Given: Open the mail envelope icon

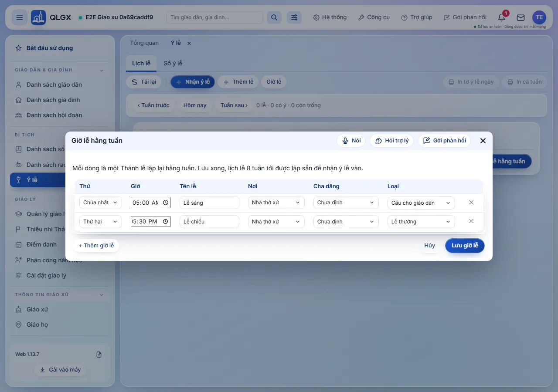Looking at the screenshot, I should [521, 17].
